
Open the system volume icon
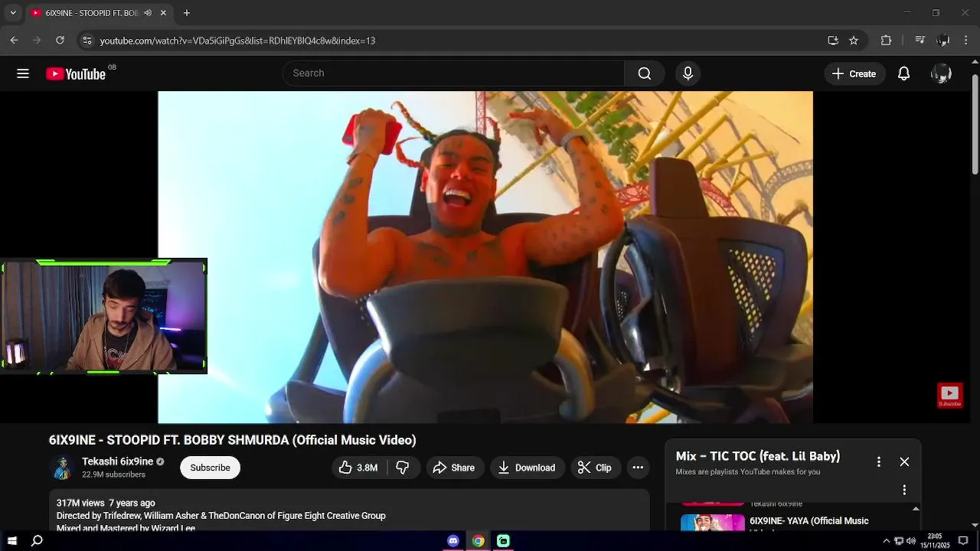911,541
